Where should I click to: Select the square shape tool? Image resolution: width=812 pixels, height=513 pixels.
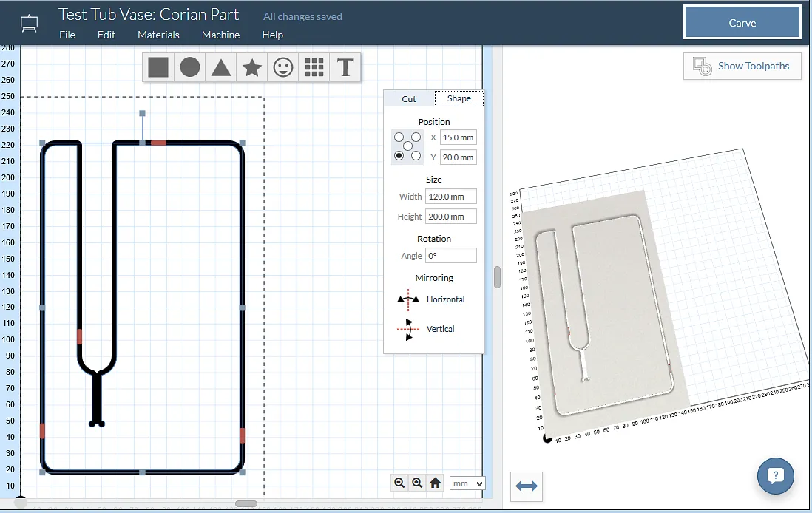coord(158,67)
